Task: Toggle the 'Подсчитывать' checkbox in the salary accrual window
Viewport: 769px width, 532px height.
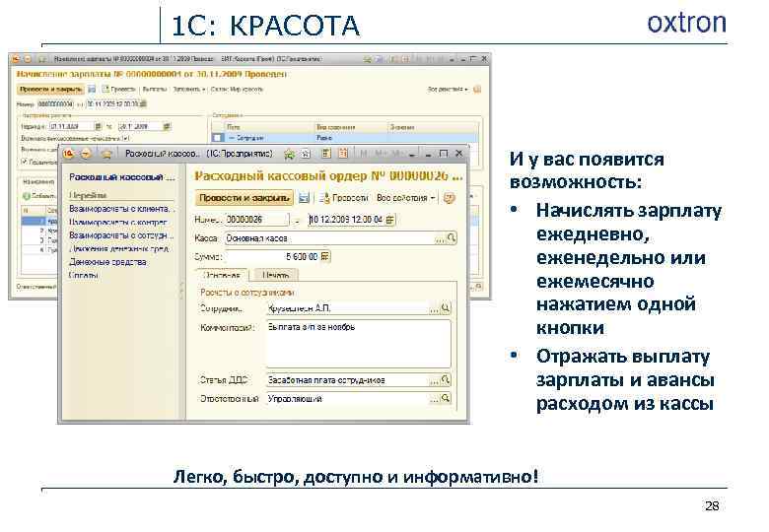Action: pos(24,162)
